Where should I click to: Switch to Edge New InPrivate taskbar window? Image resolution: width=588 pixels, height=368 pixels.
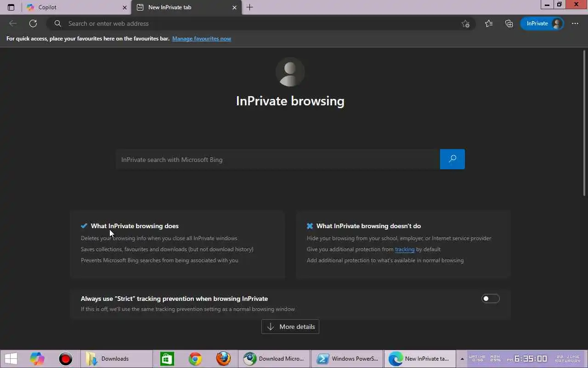pos(420,359)
